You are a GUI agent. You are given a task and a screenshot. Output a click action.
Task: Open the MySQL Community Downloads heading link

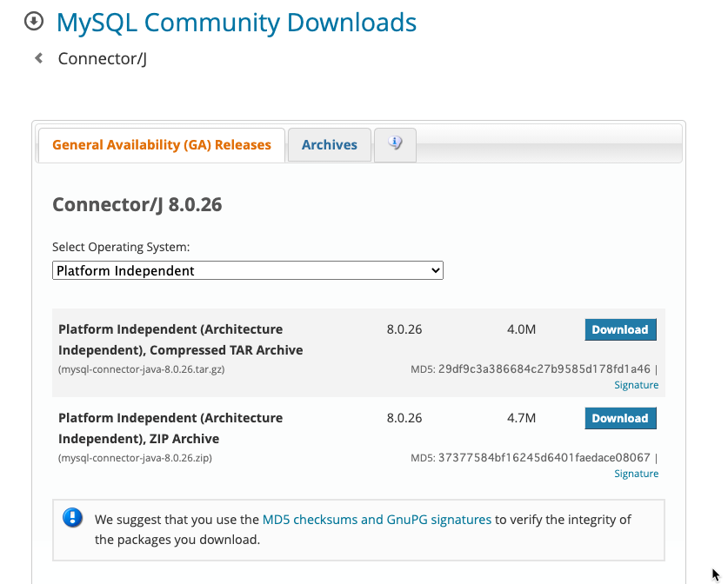pos(237,23)
